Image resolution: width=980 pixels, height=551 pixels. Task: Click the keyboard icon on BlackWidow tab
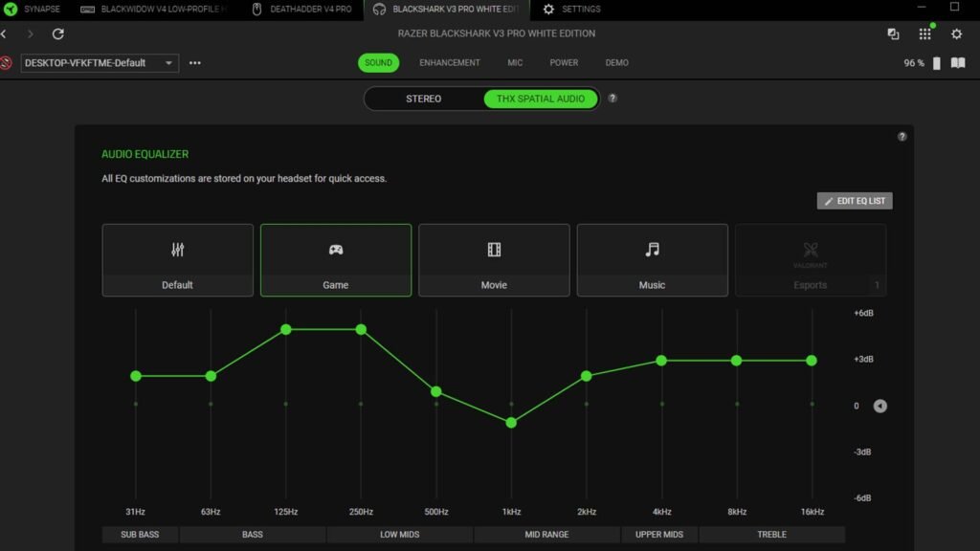[x=87, y=10]
